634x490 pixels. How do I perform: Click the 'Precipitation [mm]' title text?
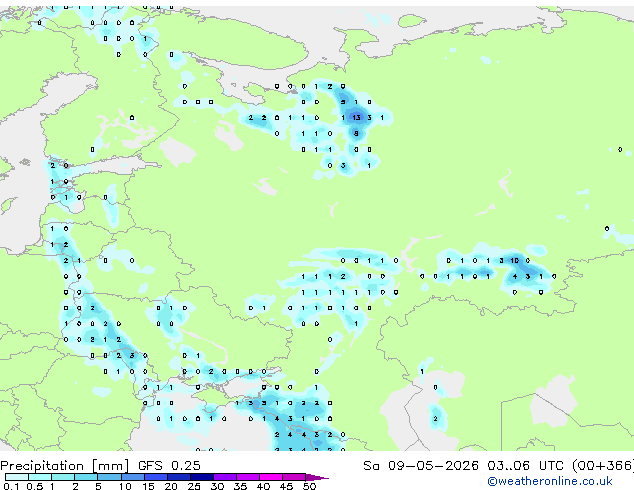[65, 466]
